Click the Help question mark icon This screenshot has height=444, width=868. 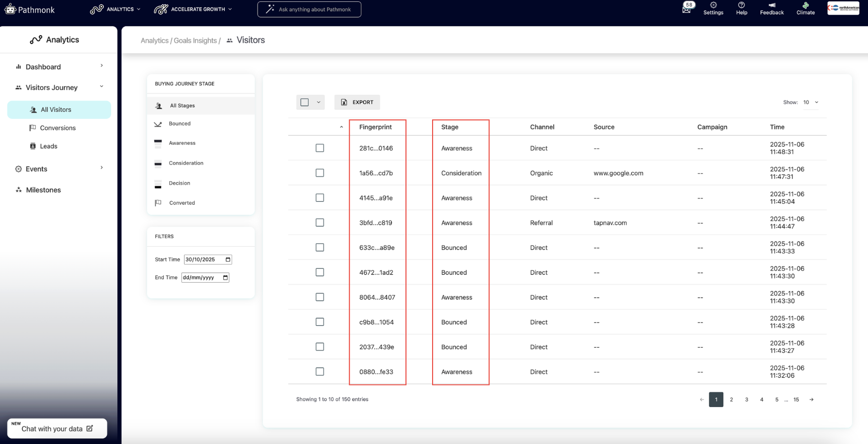[x=741, y=5]
